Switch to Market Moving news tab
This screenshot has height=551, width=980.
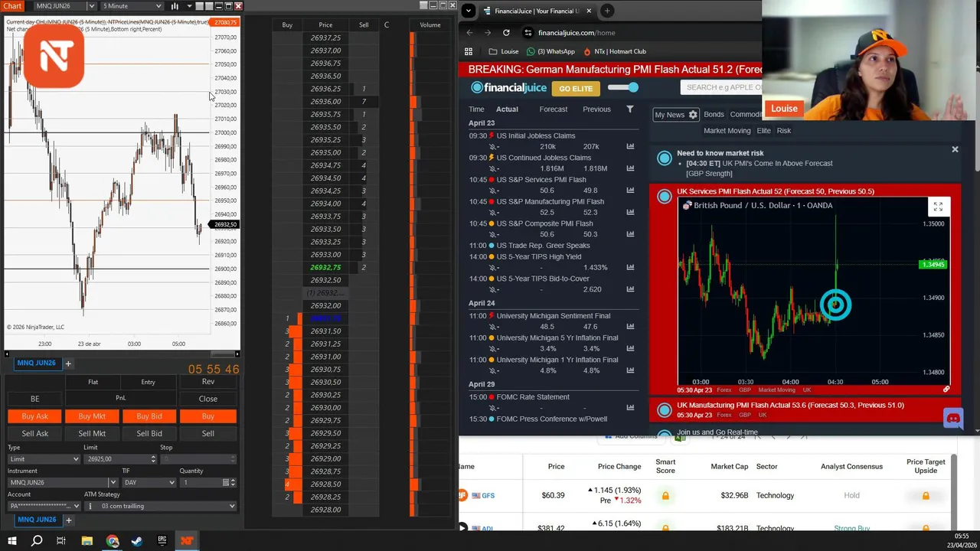click(x=727, y=131)
